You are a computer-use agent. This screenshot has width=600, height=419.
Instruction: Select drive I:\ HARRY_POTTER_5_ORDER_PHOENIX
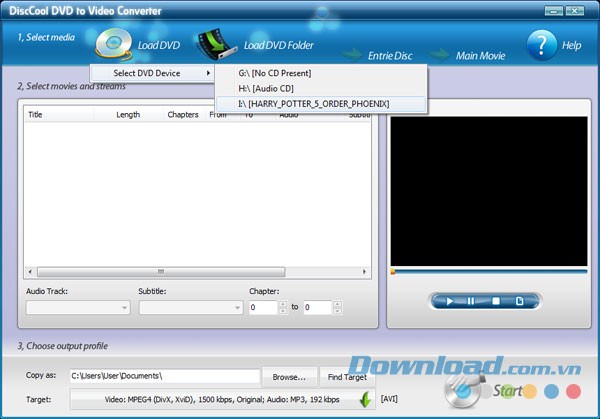(321, 104)
